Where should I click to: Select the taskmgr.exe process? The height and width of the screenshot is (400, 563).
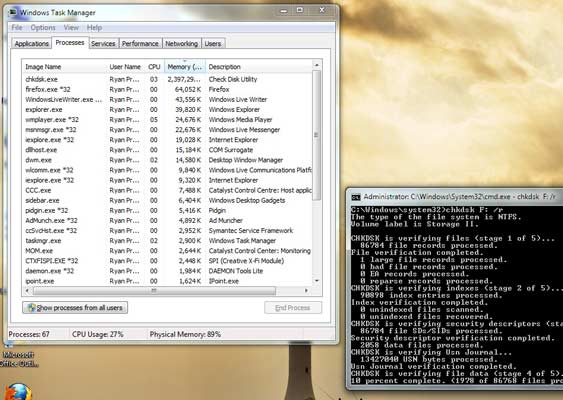tap(167, 240)
